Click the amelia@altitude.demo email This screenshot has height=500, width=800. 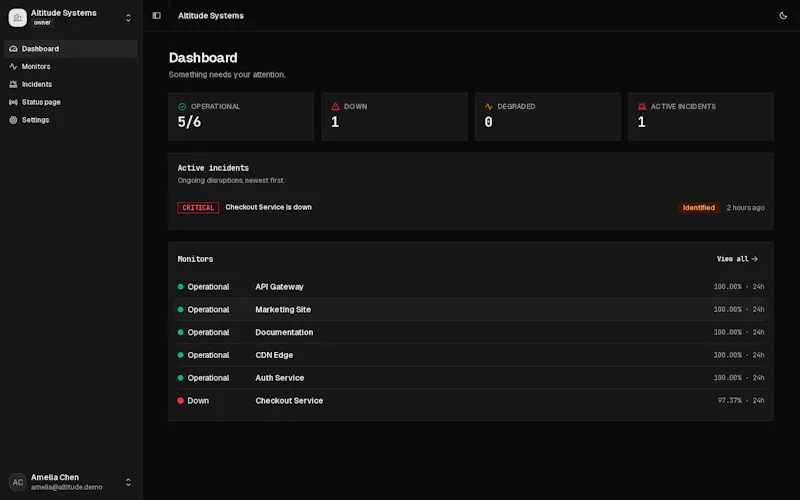tap(67, 487)
